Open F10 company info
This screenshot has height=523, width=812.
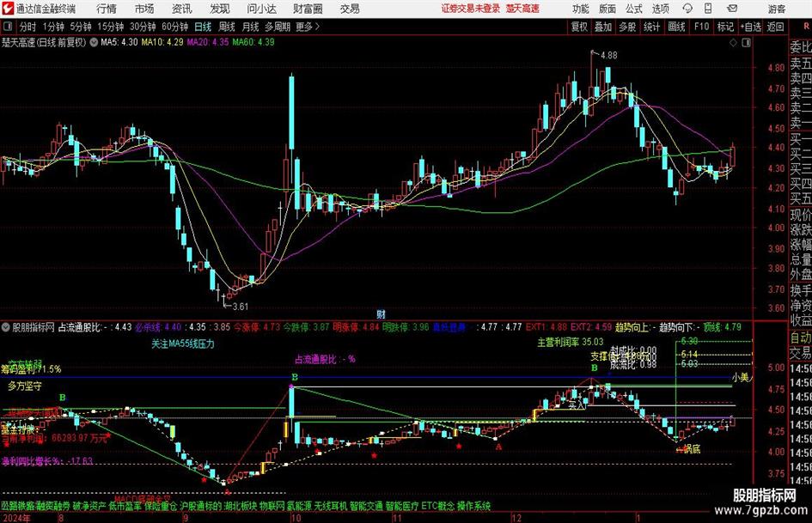pyautogui.click(x=701, y=27)
